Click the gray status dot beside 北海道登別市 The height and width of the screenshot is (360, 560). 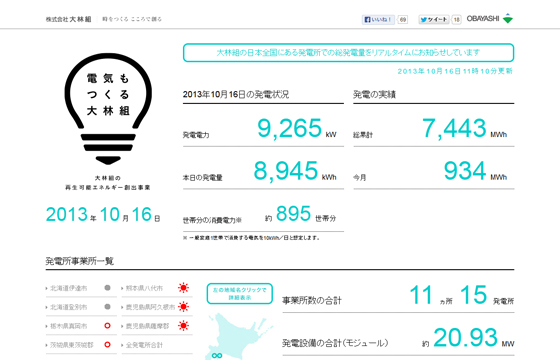(x=107, y=307)
